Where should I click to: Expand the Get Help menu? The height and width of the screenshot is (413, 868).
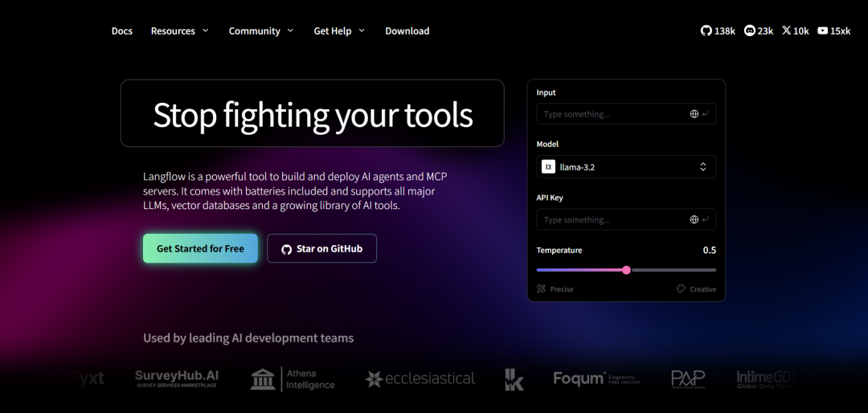pyautogui.click(x=339, y=31)
